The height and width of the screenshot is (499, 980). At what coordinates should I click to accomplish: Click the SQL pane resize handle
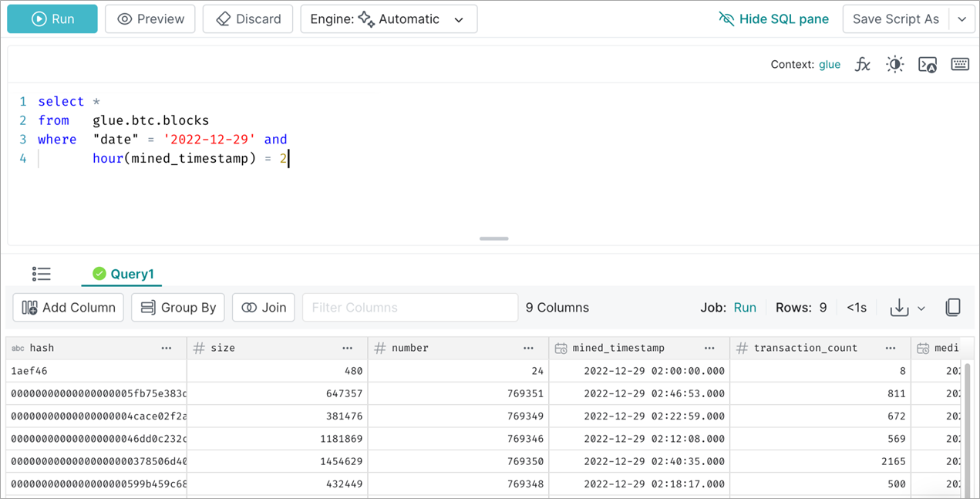[x=493, y=238]
